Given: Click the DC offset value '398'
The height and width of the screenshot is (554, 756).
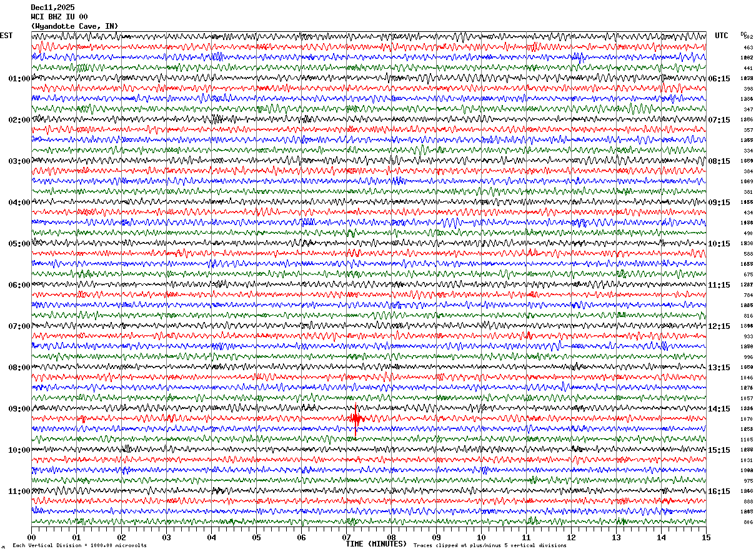Looking at the screenshot, I should (748, 89).
